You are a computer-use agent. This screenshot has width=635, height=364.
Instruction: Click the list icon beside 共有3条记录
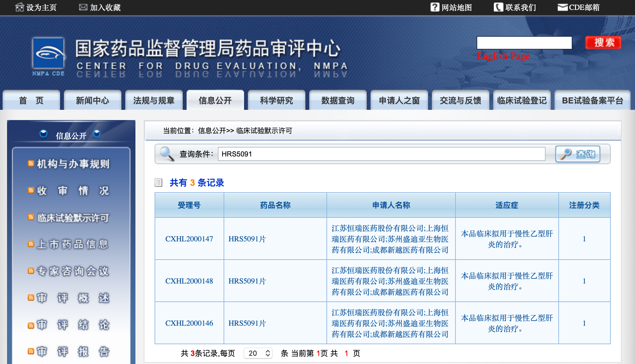pos(158,183)
